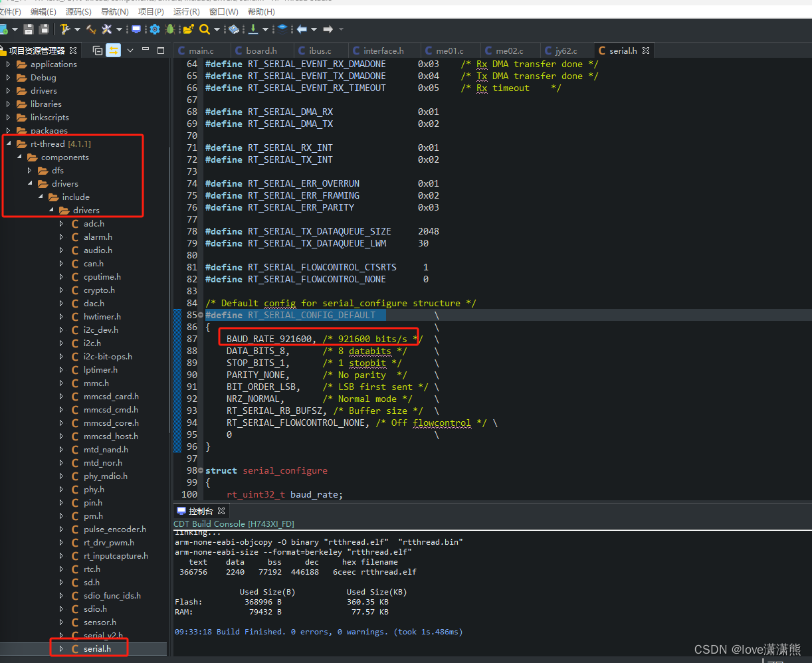The height and width of the screenshot is (663, 812).
Task: Collapse All folders in Project Explorer
Action: [x=98, y=50]
